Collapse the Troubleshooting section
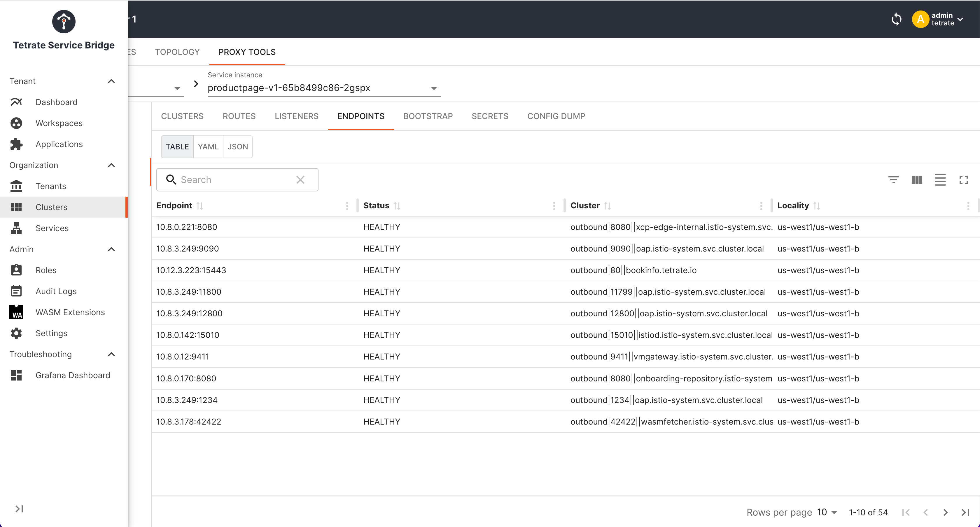The image size is (980, 527). [x=111, y=354]
